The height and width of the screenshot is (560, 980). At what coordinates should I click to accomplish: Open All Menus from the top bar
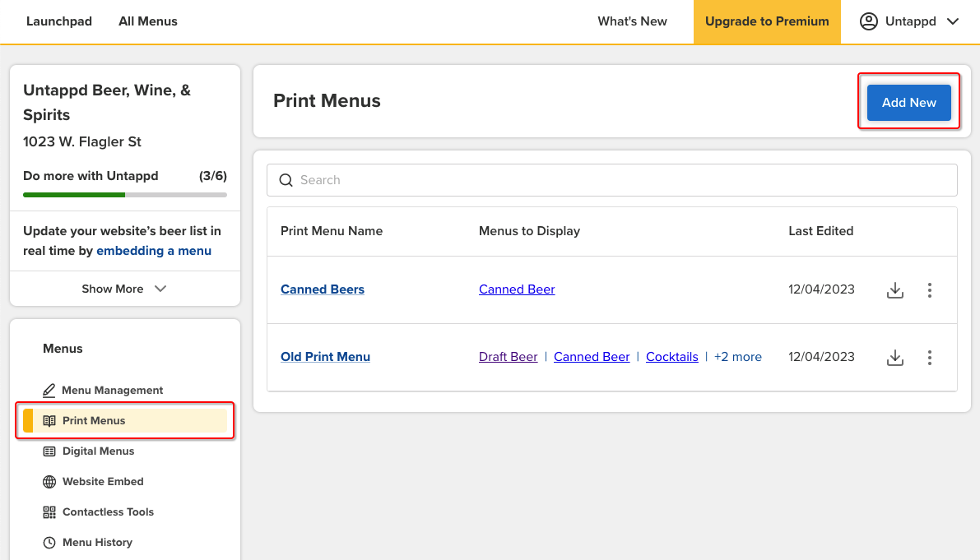[147, 21]
